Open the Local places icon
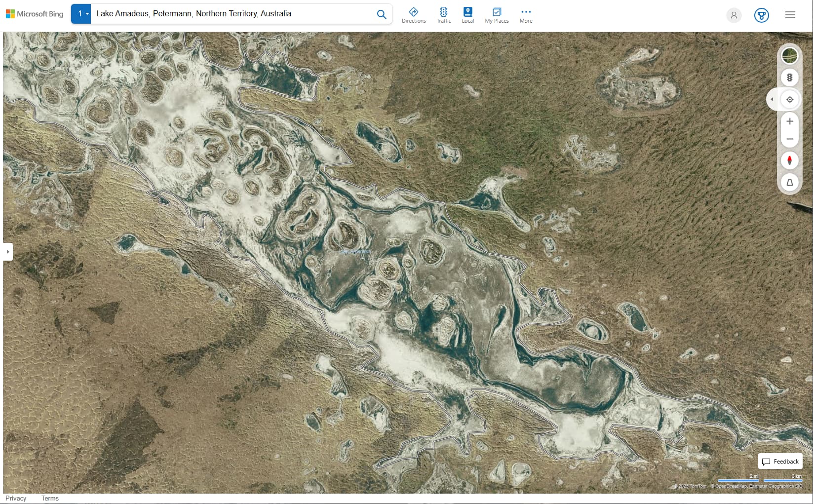Screen dimensions: 813x504 click(x=467, y=15)
